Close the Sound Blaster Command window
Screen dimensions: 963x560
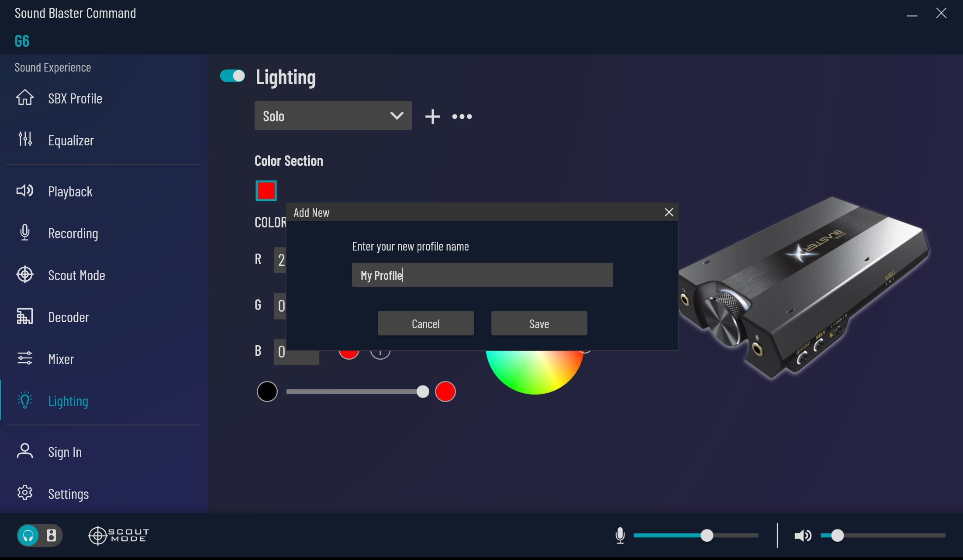[941, 13]
